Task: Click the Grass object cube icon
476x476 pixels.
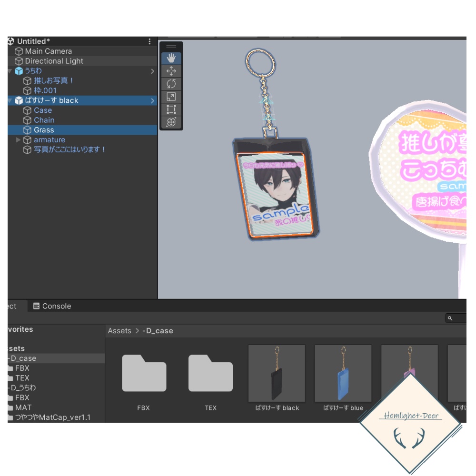Action: click(27, 130)
